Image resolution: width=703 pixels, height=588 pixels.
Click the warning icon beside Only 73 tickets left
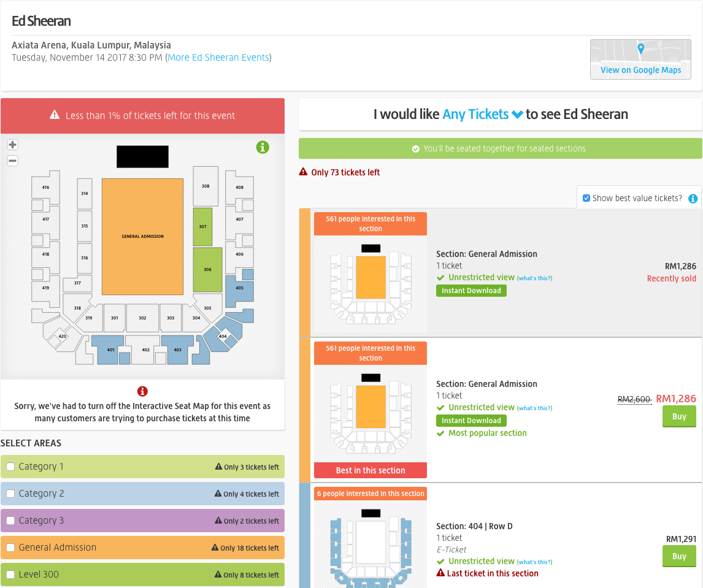click(303, 172)
